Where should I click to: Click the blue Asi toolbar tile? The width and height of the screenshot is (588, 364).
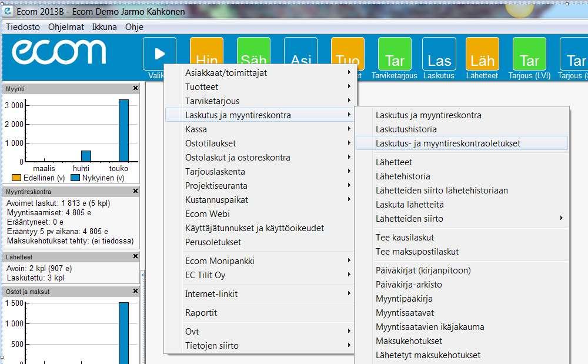click(x=300, y=52)
